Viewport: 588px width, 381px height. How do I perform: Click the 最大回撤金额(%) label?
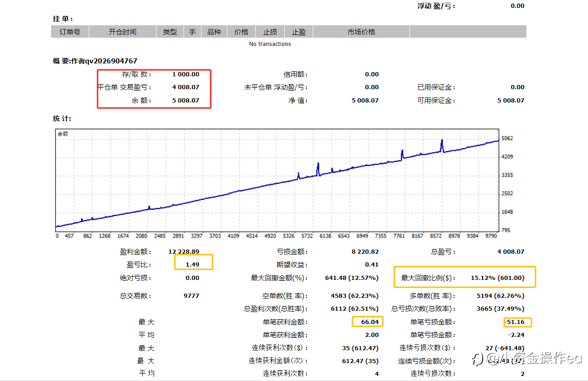[279, 278]
